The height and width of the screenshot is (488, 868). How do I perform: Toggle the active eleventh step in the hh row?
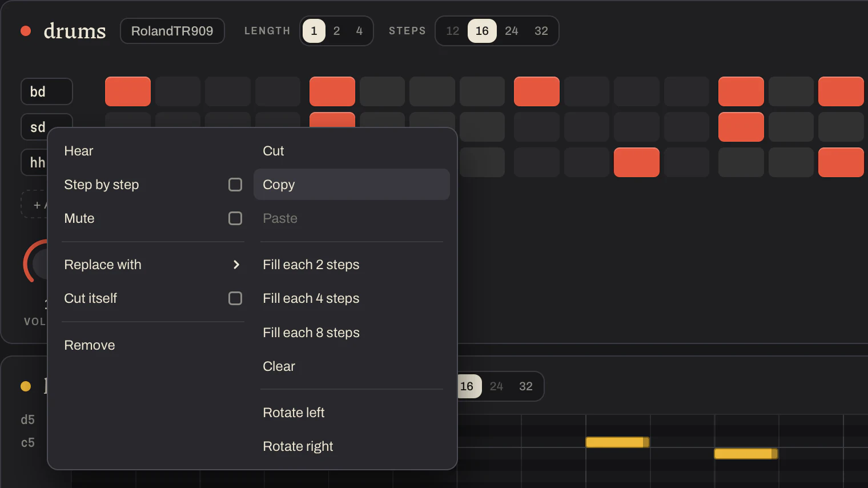[637, 162]
